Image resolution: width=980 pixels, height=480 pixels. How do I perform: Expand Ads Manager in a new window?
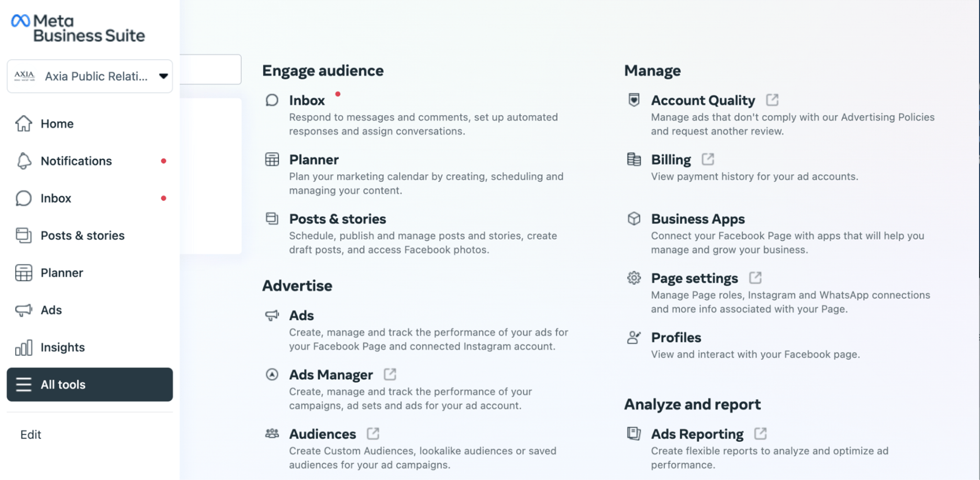389,374
